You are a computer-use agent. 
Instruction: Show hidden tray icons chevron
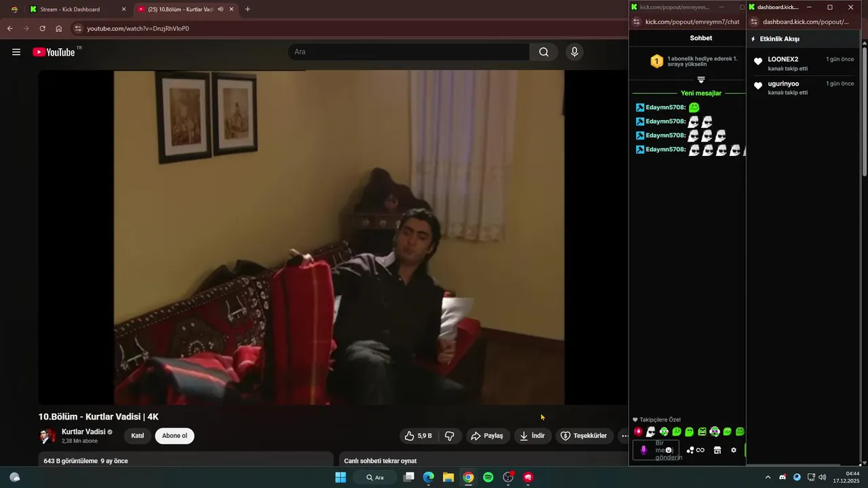pos(768,477)
